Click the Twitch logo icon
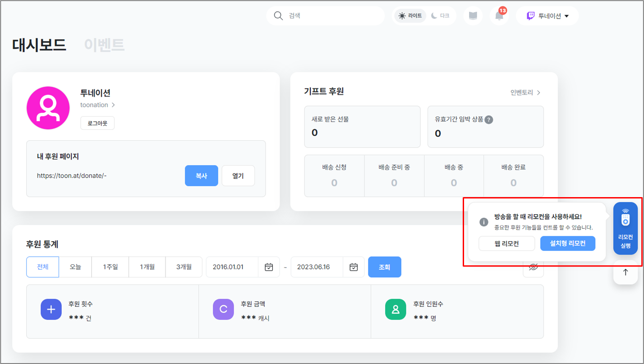The width and height of the screenshot is (644, 364). click(x=531, y=16)
